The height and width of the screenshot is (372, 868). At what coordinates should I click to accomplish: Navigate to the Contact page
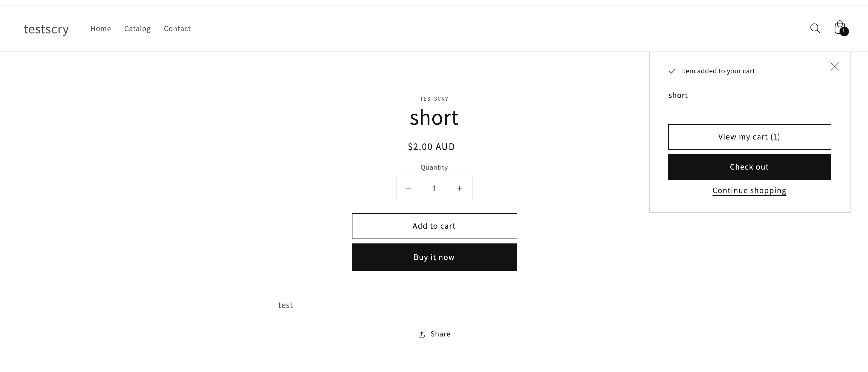coord(177,29)
